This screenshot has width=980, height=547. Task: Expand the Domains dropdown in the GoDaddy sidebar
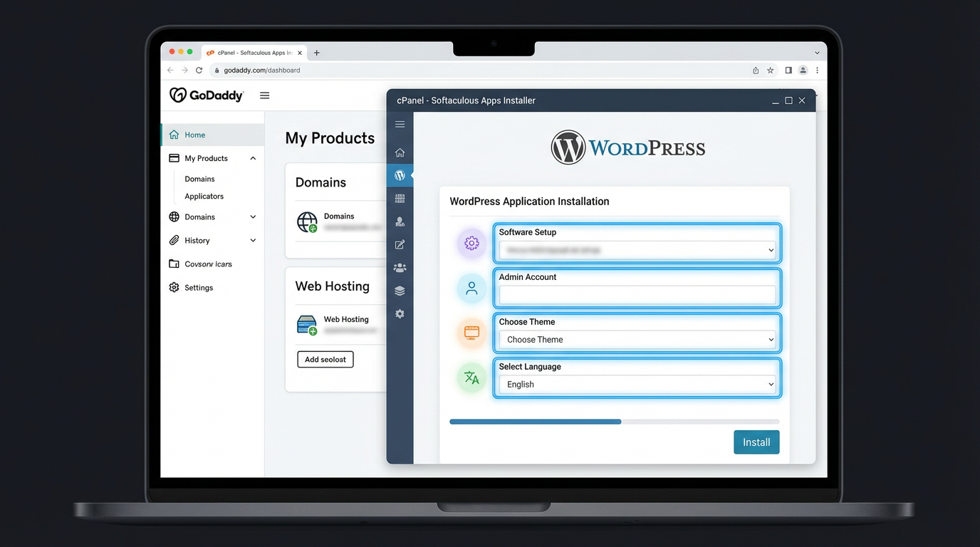(x=253, y=217)
